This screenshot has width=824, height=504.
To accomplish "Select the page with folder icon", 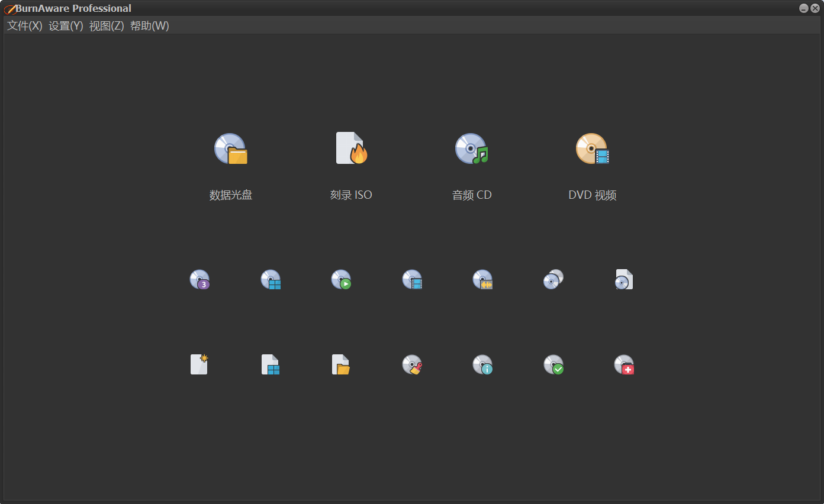I will tap(341, 364).
